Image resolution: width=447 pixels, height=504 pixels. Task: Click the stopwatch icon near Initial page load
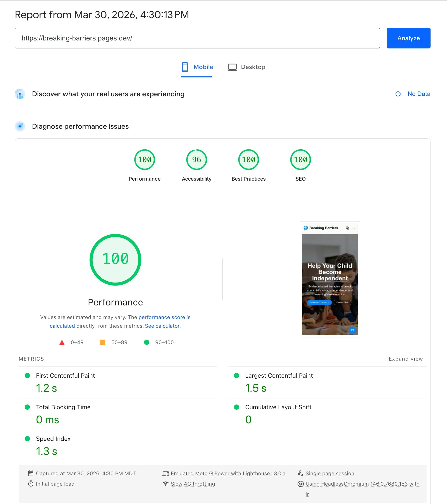[31, 484]
